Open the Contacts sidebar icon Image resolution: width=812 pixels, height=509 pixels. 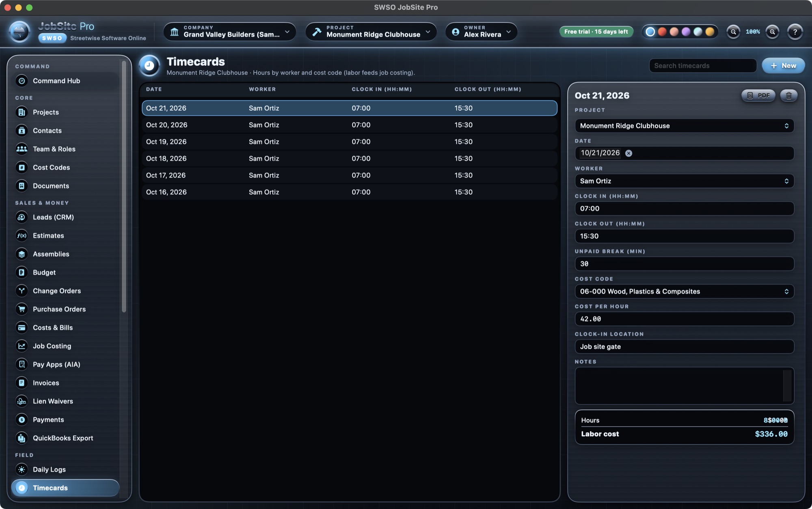(22, 130)
